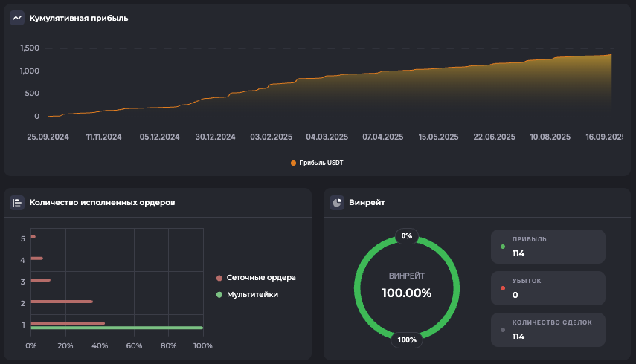
Task: Open the ПРИБЫЛЬ 114 stat card
Action: (x=548, y=247)
